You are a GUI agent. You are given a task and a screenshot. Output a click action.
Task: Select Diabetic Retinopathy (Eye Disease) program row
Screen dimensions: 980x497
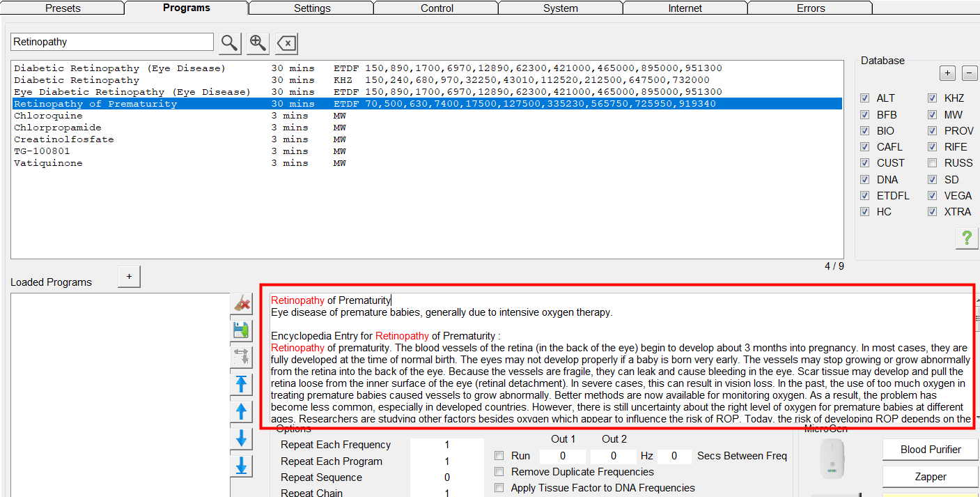point(426,68)
